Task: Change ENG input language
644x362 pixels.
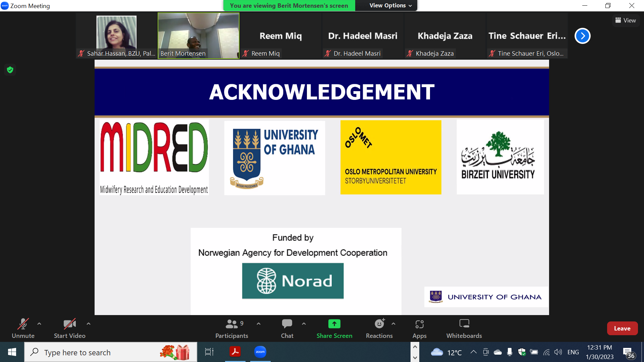Action: 573,352
